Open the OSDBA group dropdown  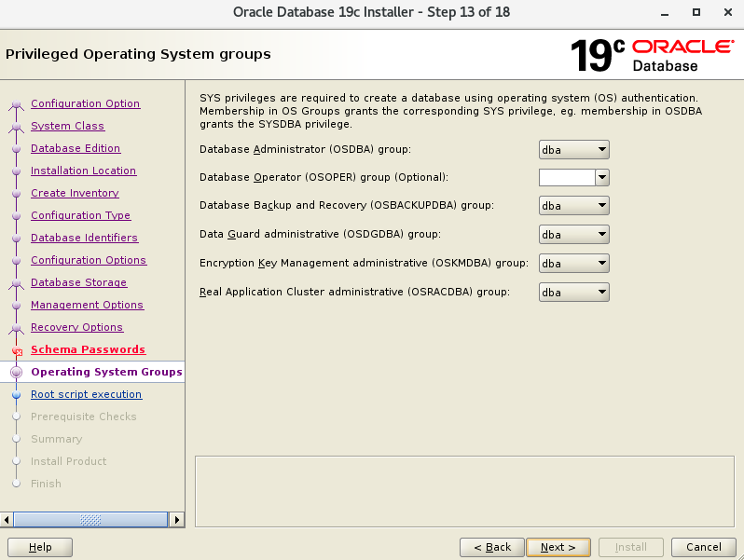coord(573,150)
